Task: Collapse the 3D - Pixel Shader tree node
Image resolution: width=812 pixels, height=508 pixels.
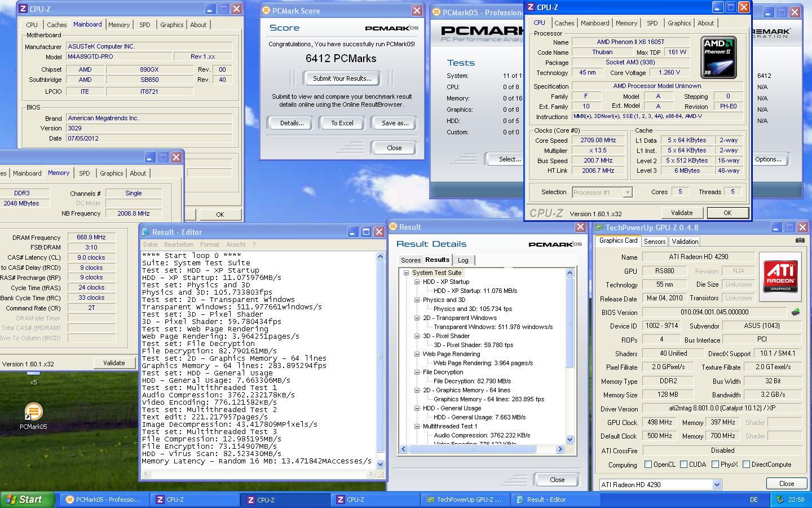Action: pyautogui.click(x=417, y=336)
